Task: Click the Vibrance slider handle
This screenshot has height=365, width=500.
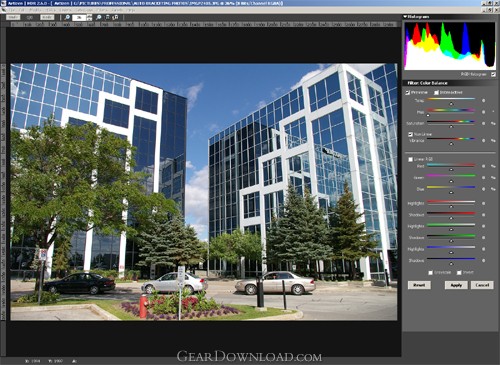Action: tap(451, 144)
